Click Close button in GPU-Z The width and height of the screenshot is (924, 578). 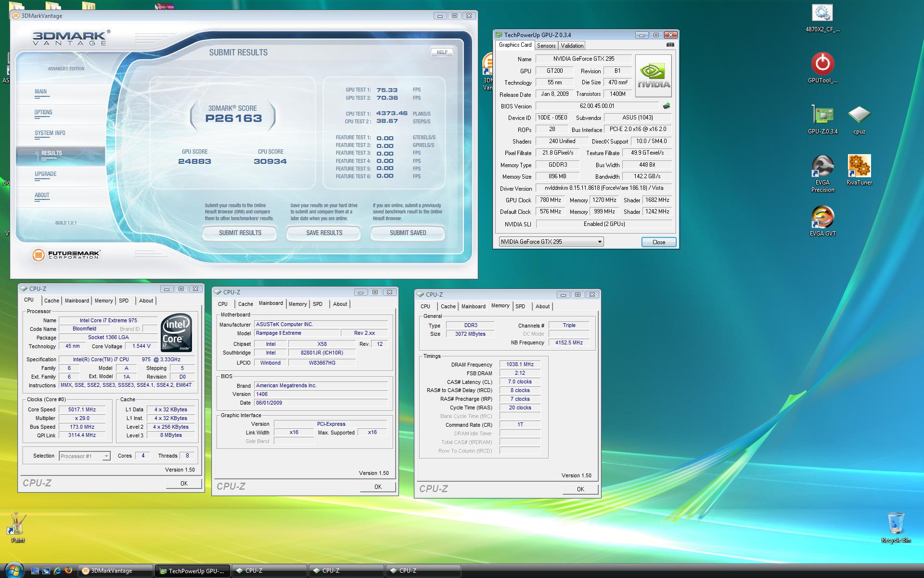click(659, 242)
